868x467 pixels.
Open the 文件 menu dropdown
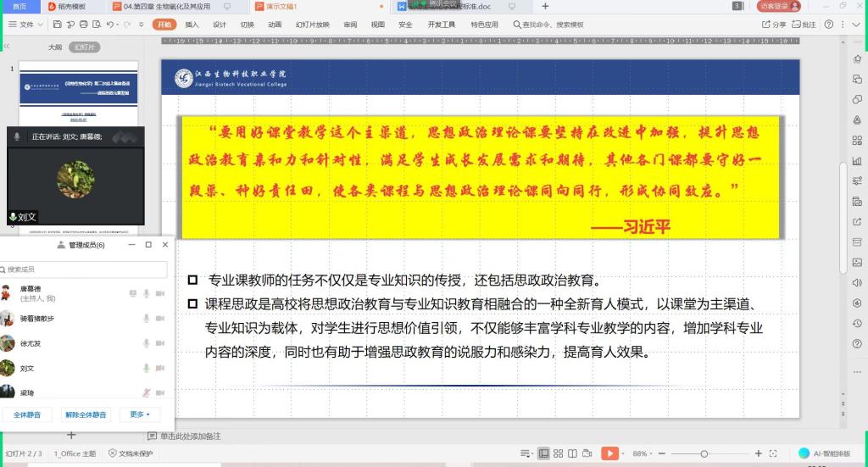(25, 25)
